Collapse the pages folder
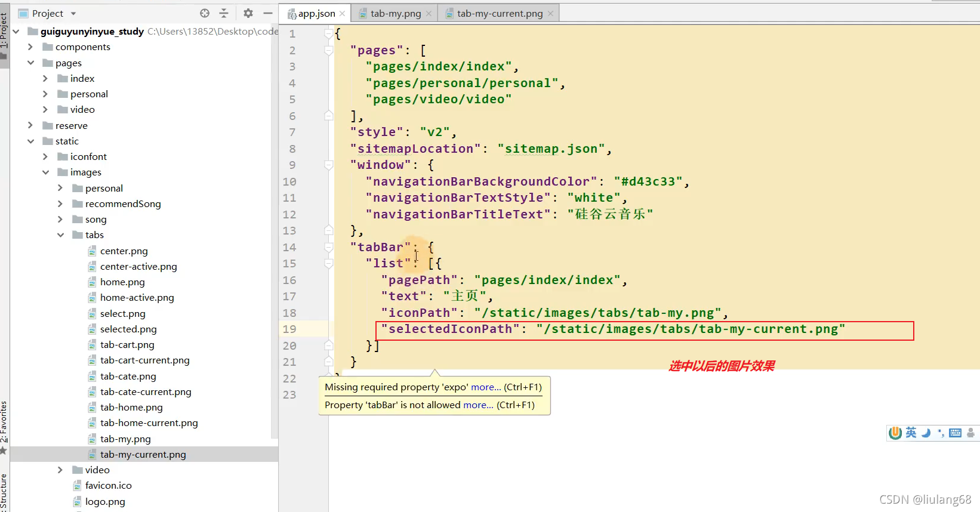980x512 pixels. tap(30, 63)
